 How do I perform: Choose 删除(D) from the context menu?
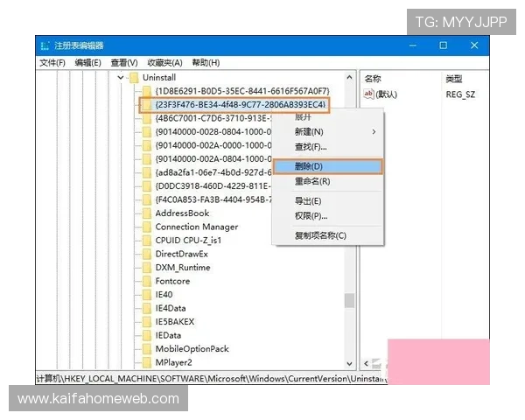[309, 166]
